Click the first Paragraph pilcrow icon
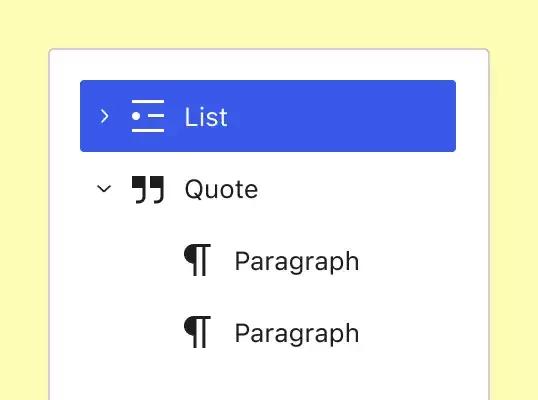The image size is (538, 400). pos(197,260)
